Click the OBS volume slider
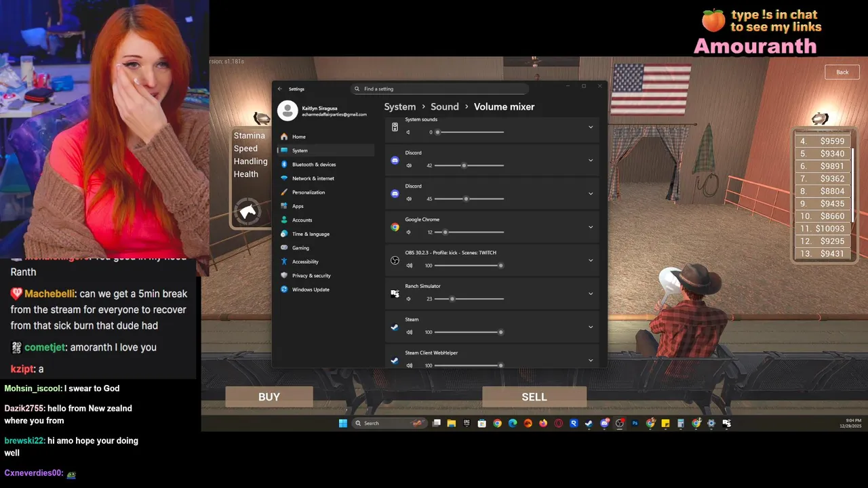The image size is (868, 488). (469, 265)
